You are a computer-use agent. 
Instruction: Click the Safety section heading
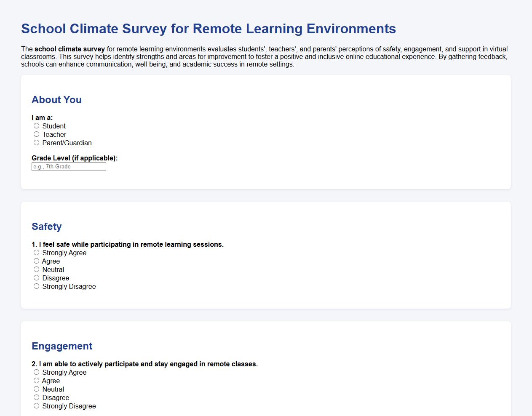tap(46, 227)
